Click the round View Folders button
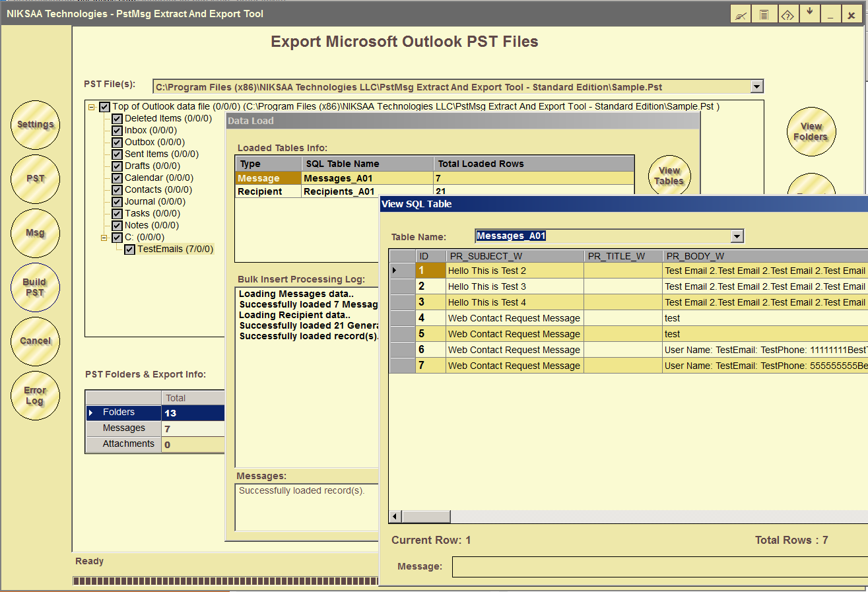 pyautogui.click(x=811, y=132)
